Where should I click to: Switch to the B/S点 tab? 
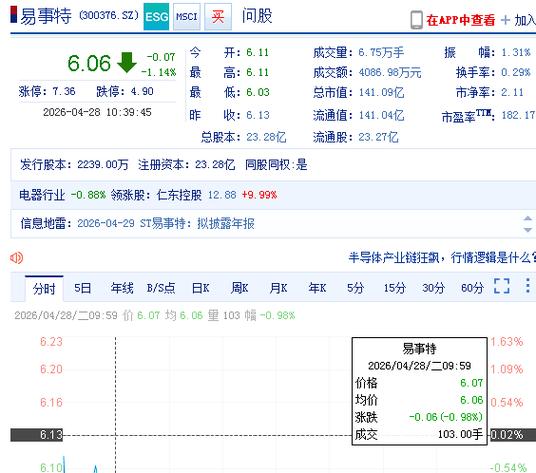click(161, 288)
